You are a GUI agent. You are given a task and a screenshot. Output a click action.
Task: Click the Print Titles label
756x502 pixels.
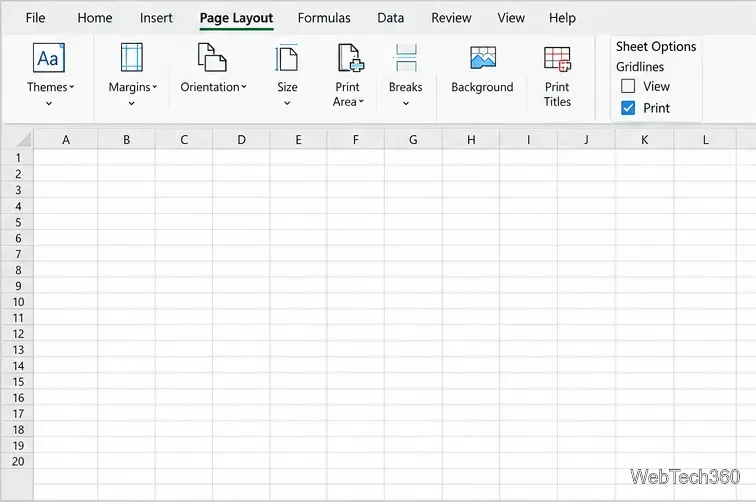(x=557, y=94)
